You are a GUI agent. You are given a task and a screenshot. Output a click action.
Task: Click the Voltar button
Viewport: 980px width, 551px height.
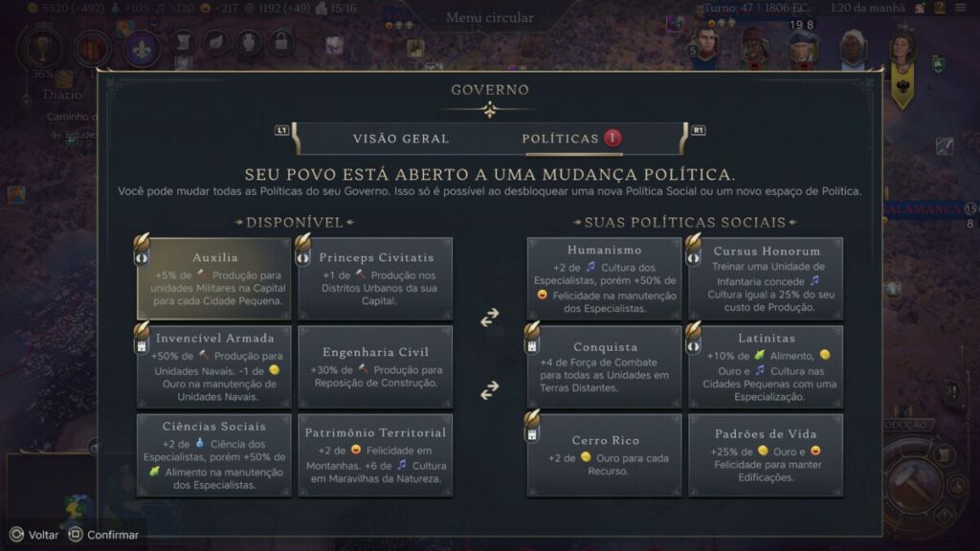(x=34, y=535)
